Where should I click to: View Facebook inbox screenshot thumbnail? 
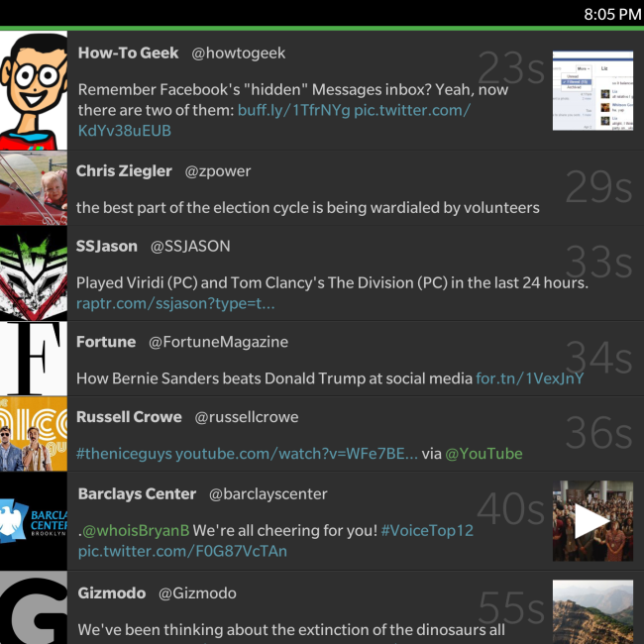[x=592, y=91]
